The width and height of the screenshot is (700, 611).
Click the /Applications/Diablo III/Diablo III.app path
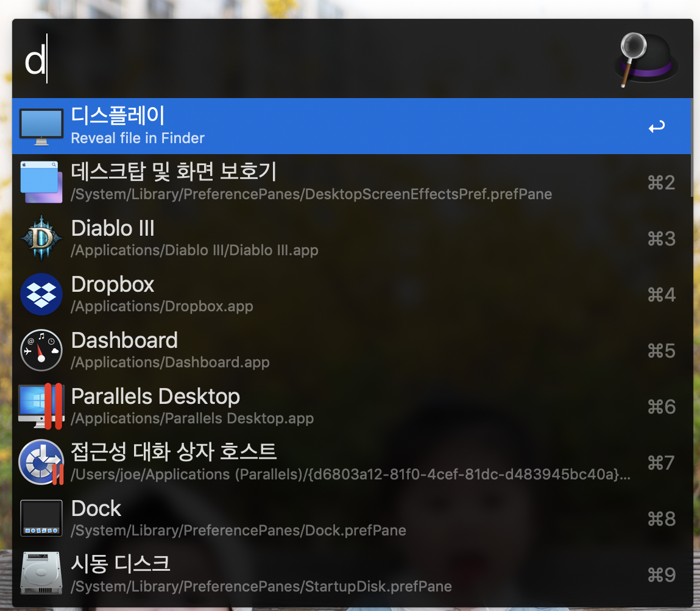(194, 250)
